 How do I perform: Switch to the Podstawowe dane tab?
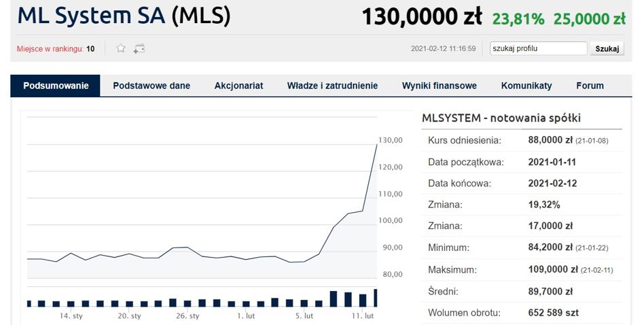click(151, 86)
